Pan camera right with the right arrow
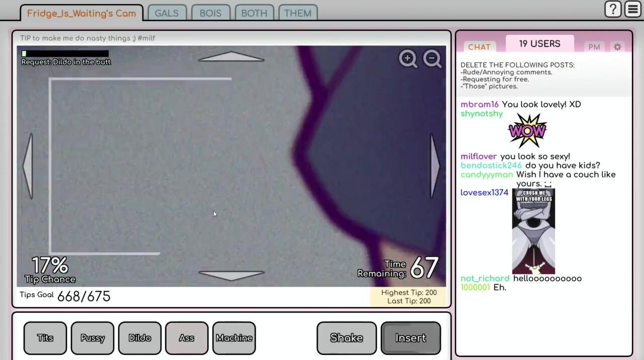This screenshot has height=360, width=644. coord(435,166)
